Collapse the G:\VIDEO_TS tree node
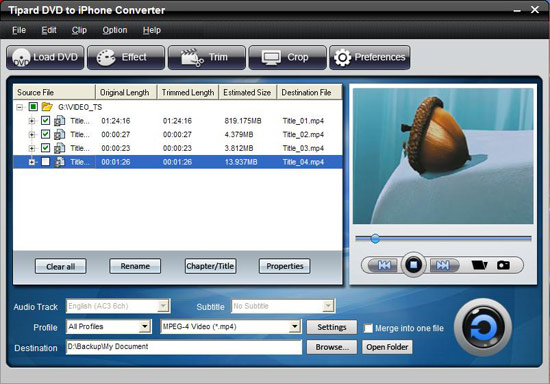The width and height of the screenshot is (550, 384). 20,107
